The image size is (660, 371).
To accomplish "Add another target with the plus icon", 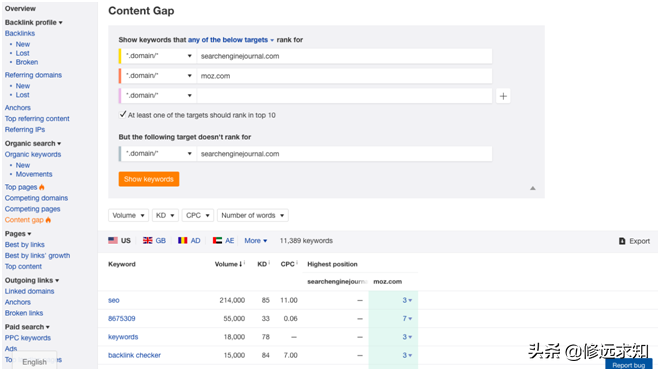I will coord(503,96).
